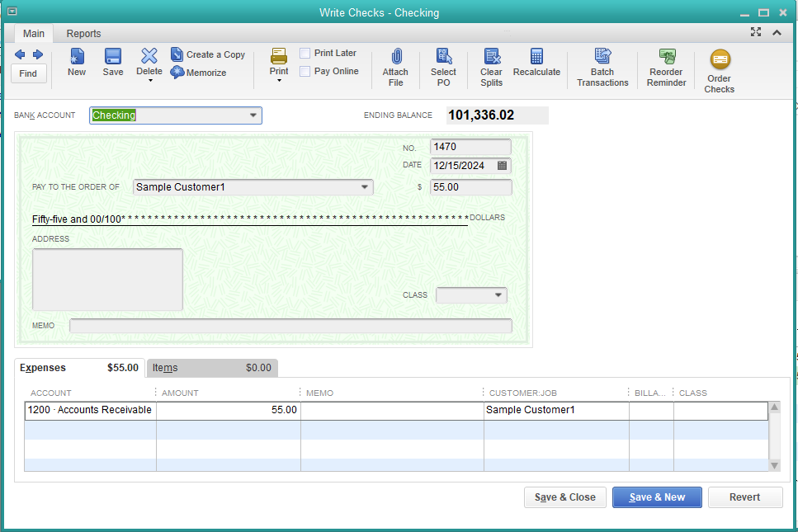
Task: Click Save & Close
Action: [x=565, y=497]
